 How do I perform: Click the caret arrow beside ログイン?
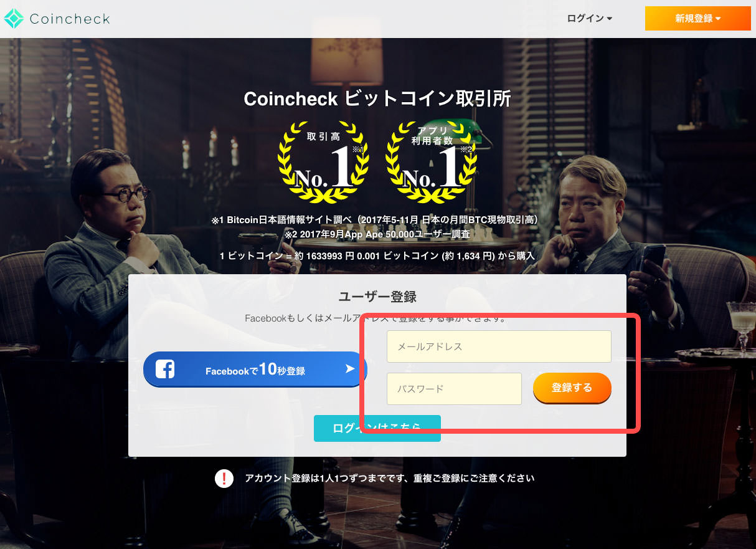pyautogui.click(x=609, y=19)
